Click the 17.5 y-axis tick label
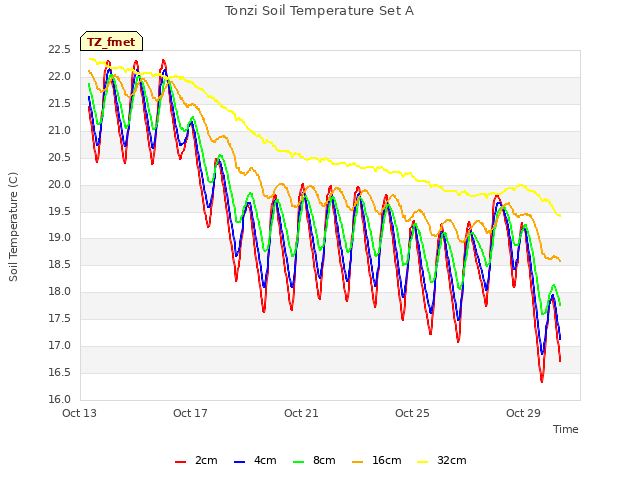The image size is (640, 480). [x=59, y=318]
